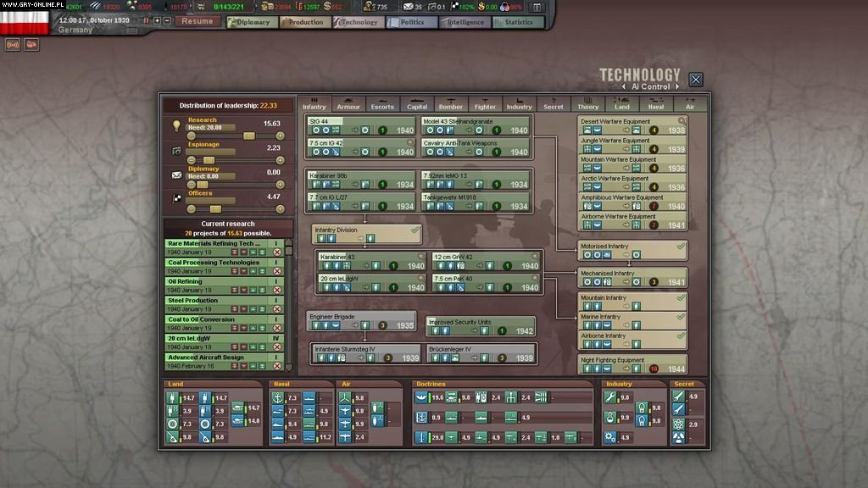Open the menu icon on the top bar
This screenshot has height=488, width=868.
pyautogui.click(x=537, y=7)
